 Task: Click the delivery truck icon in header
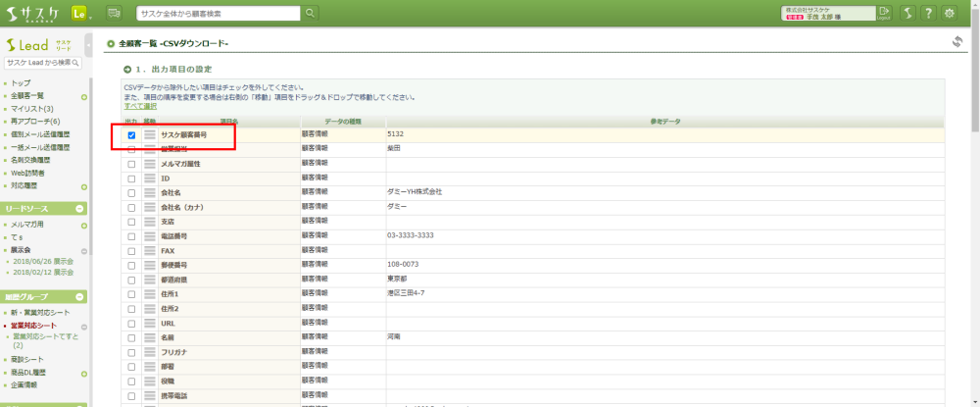click(x=114, y=13)
